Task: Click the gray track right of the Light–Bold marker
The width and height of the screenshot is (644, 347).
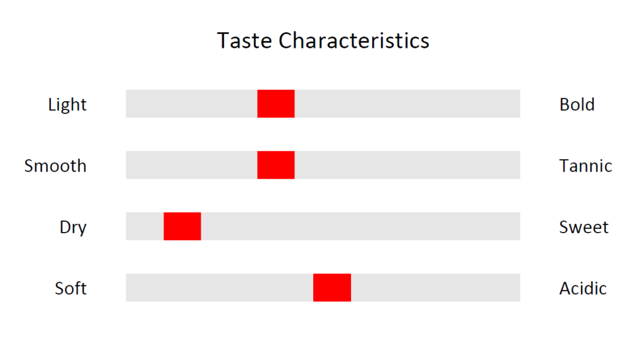Action: tap(408, 104)
